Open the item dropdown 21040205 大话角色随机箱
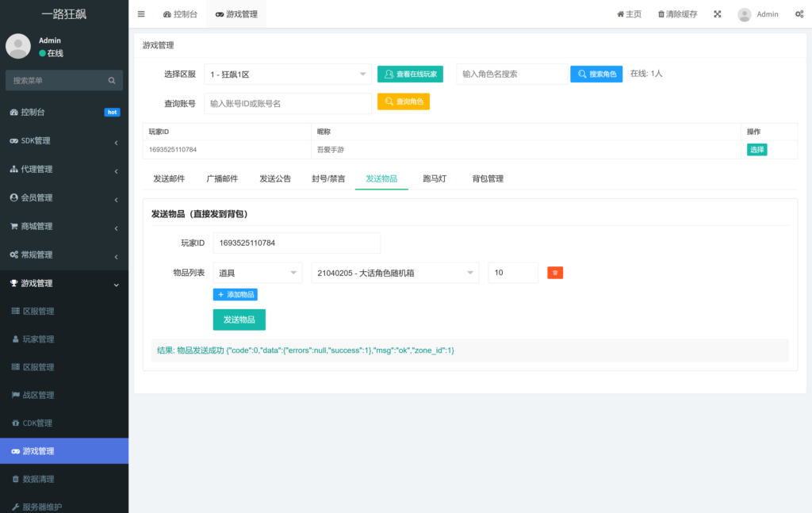This screenshot has height=513, width=812. click(395, 273)
